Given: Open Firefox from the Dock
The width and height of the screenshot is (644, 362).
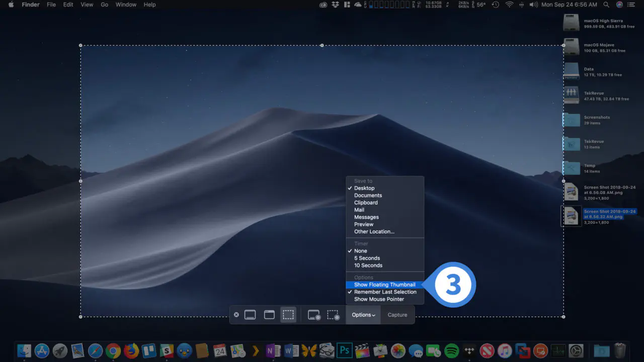Looking at the screenshot, I should coord(131,350).
